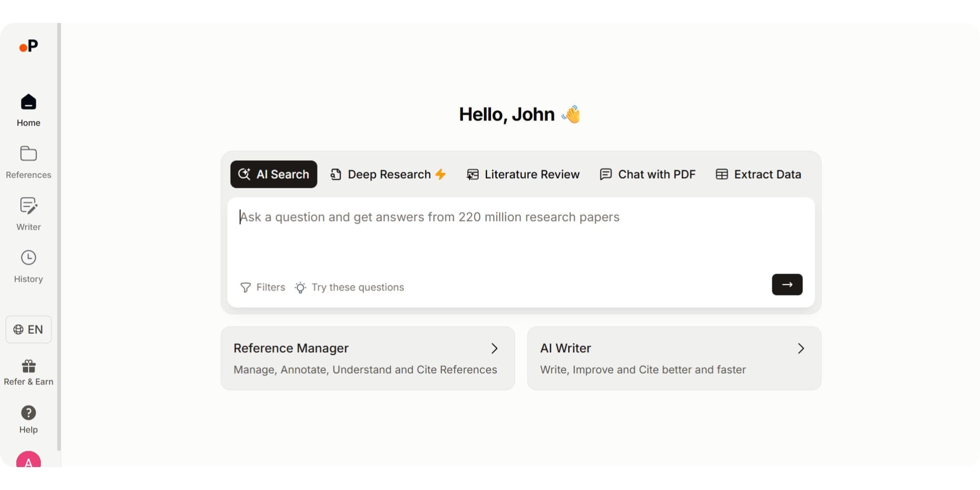This screenshot has width=980, height=490.
Task: Switch to the Deep Research tab
Action: (388, 175)
